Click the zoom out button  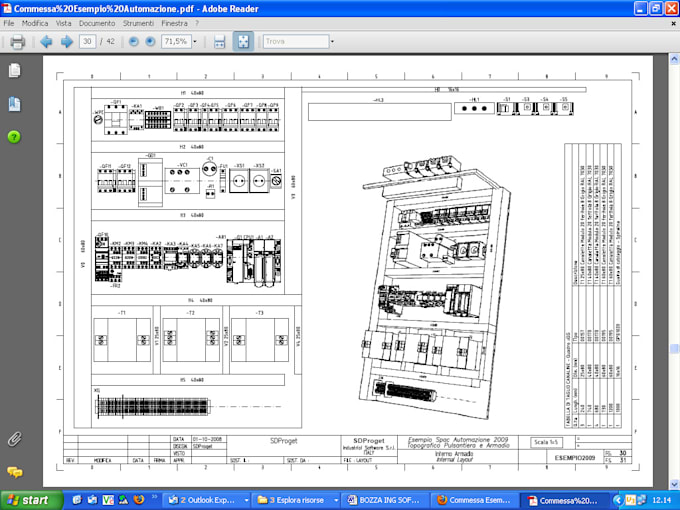tap(133, 42)
